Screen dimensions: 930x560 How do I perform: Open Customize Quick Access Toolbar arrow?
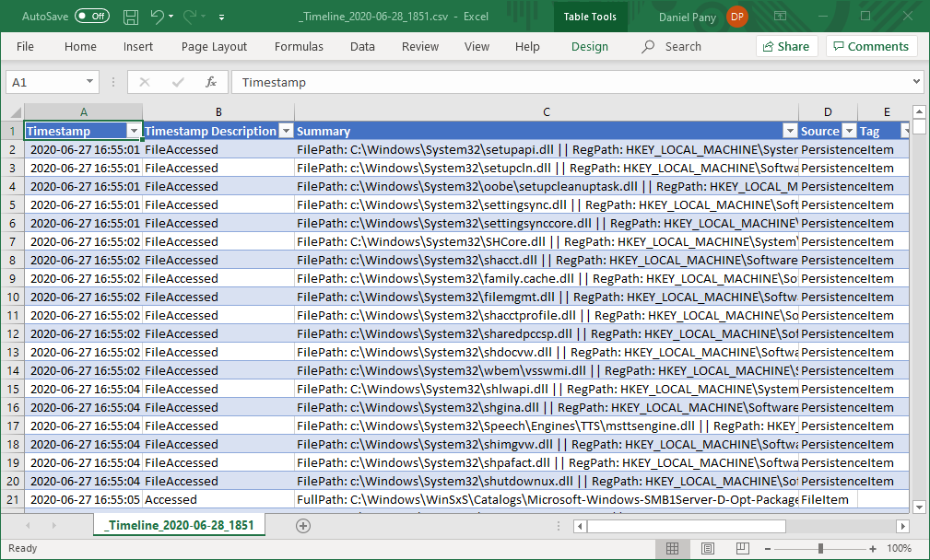pos(221,17)
